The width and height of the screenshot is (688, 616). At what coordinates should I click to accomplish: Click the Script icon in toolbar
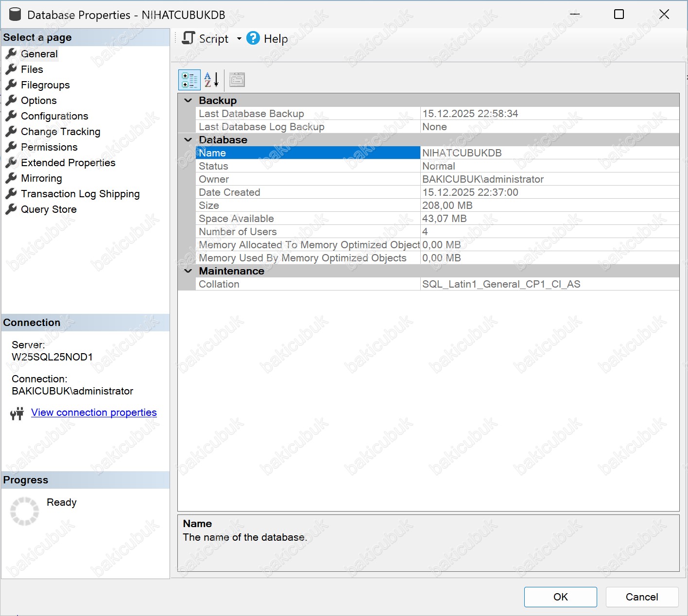[189, 38]
